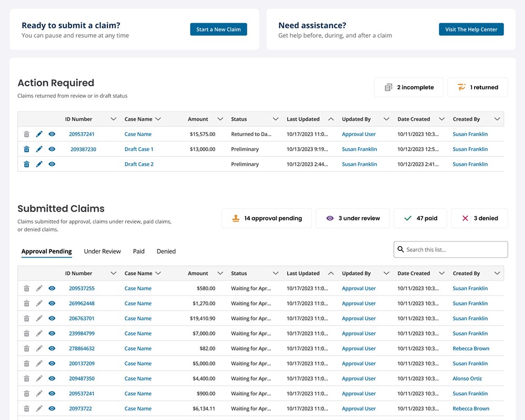Click Start a New Claim button
Screen dimensions: 525x420
pos(218,29)
